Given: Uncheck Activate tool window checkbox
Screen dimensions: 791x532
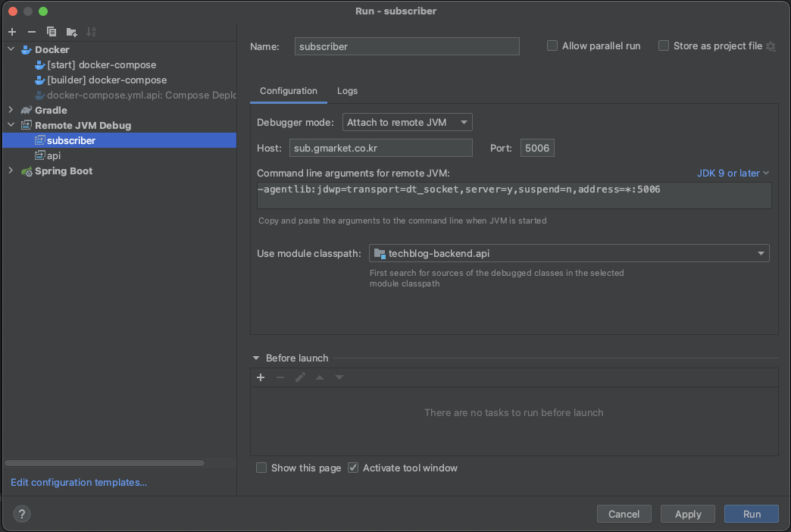Looking at the screenshot, I should pos(353,468).
